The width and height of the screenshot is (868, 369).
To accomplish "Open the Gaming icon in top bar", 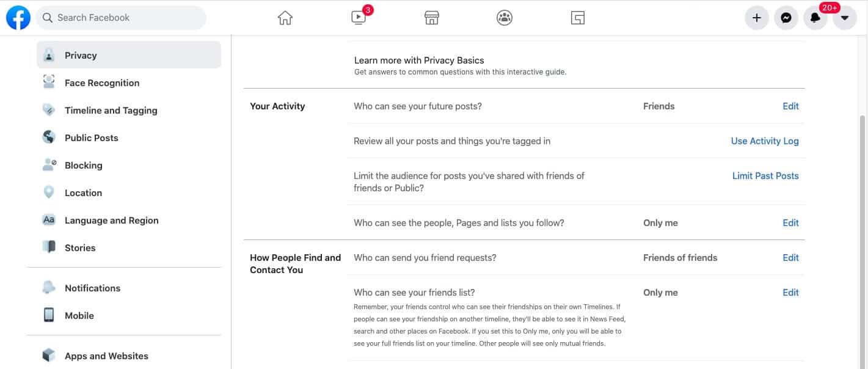I will (578, 18).
